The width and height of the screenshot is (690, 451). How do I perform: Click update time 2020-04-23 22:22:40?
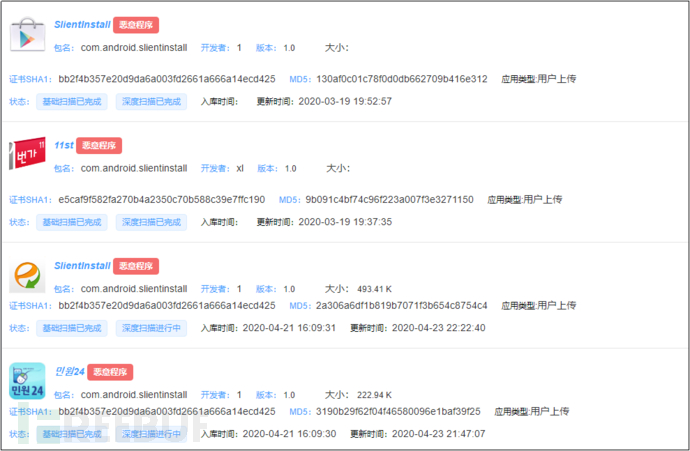coord(439,328)
